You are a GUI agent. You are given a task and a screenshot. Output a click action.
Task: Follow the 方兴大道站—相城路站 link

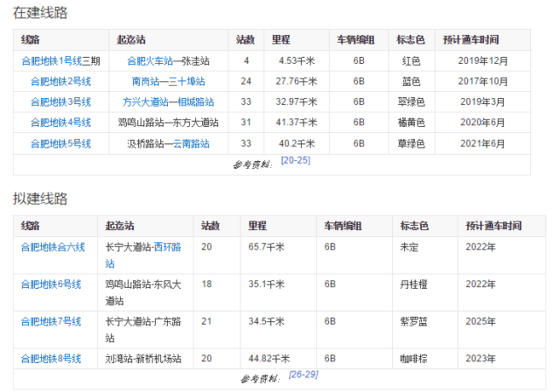coord(168,102)
